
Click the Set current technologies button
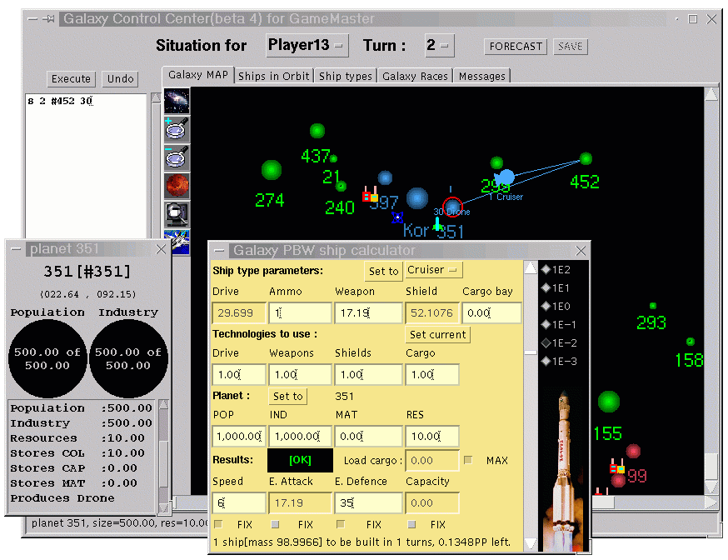point(438,334)
